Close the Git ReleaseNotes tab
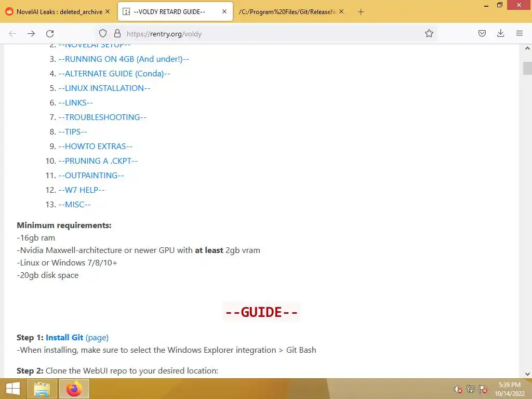Screen dimensions: 532x399 [x=341, y=11]
